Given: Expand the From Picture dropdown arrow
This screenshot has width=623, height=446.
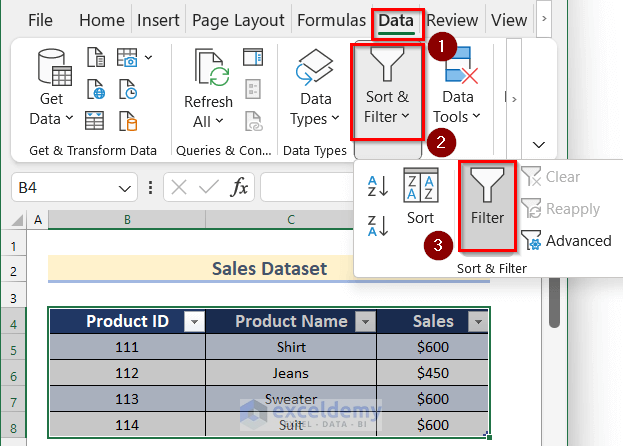Looking at the screenshot, I should tap(148, 58).
